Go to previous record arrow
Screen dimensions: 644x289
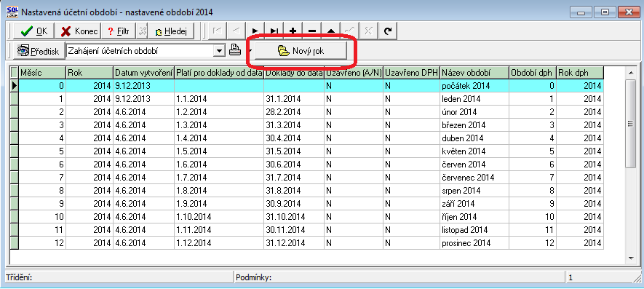236,31
